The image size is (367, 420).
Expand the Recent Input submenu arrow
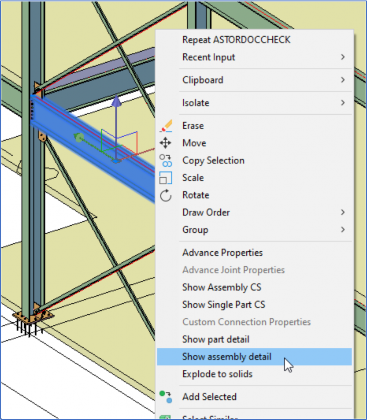343,57
